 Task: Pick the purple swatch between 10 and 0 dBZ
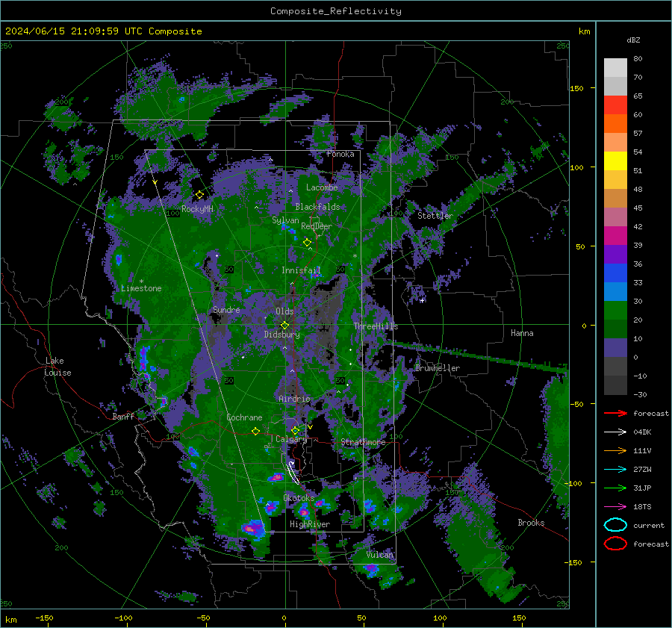615,347
